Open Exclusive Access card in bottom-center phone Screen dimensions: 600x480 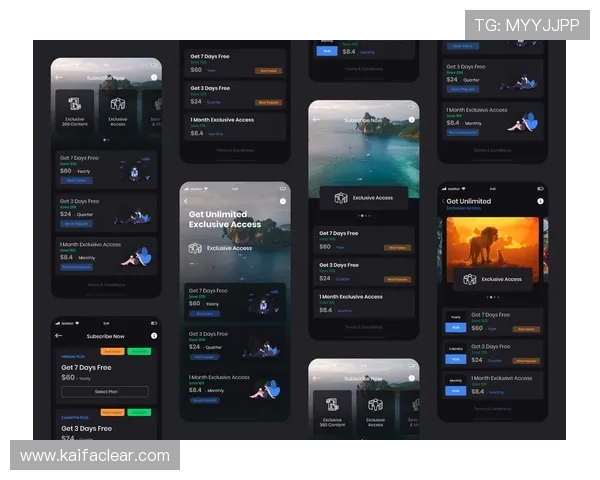[x=375, y=412]
